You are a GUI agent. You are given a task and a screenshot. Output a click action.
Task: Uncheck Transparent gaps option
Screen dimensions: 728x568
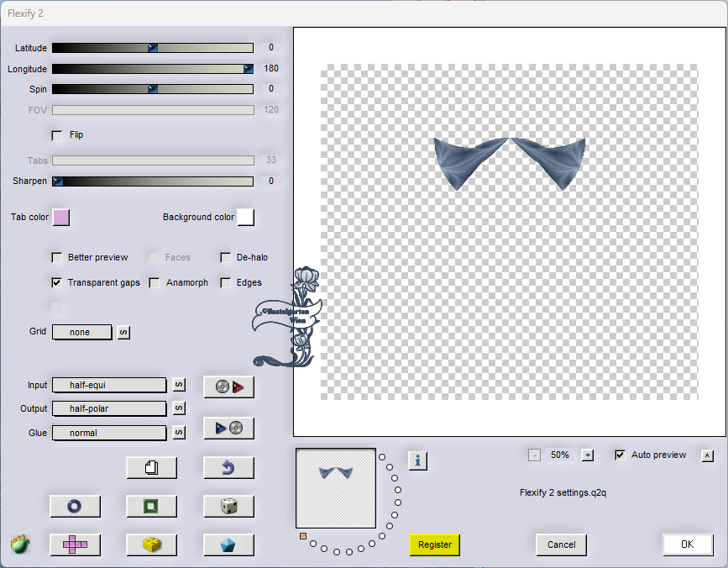click(57, 283)
